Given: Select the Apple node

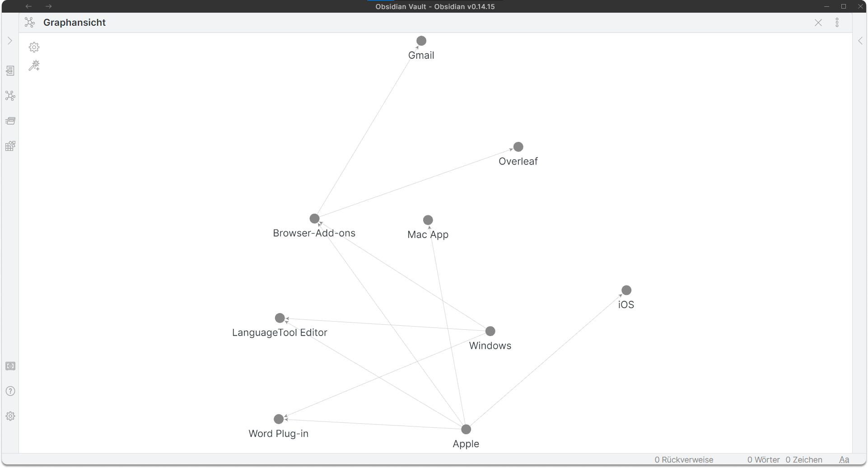Looking at the screenshot, I should click(x=467, y=429).
